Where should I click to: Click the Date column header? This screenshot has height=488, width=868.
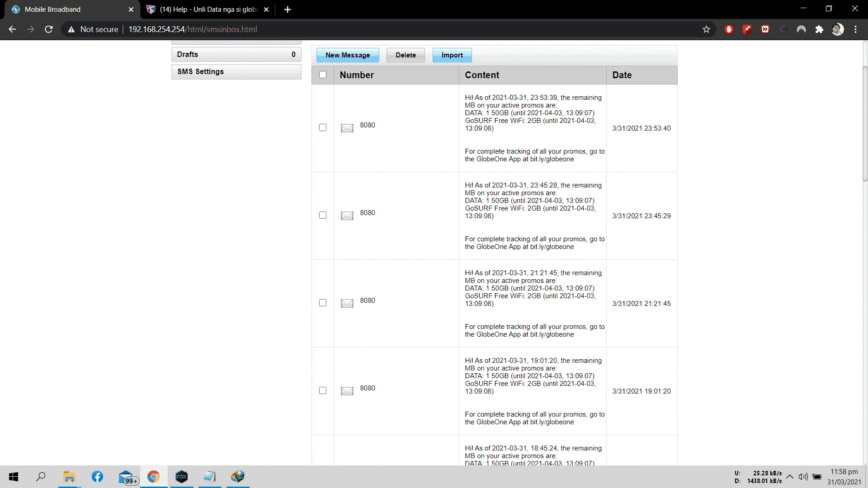tap(642, 75)
